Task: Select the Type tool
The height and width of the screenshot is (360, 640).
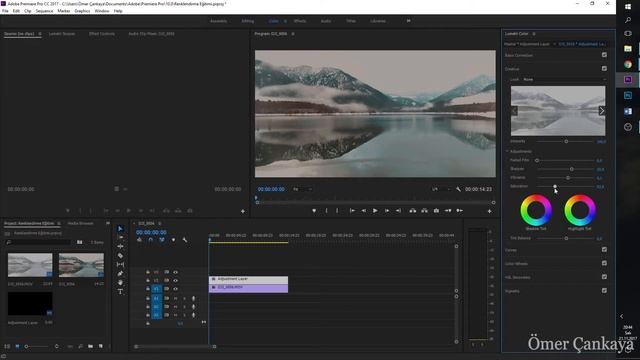Action: 120,291
